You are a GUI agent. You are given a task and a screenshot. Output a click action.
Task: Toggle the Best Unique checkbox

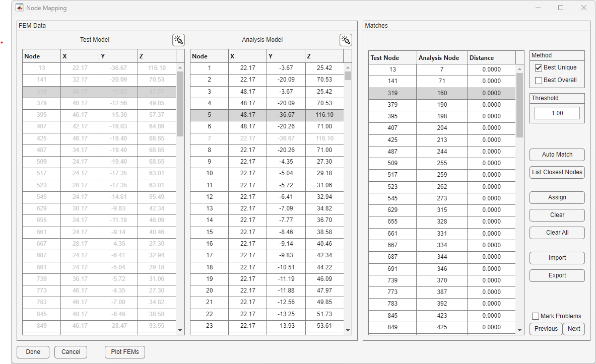pyautogui.click(x=538, y=67)
